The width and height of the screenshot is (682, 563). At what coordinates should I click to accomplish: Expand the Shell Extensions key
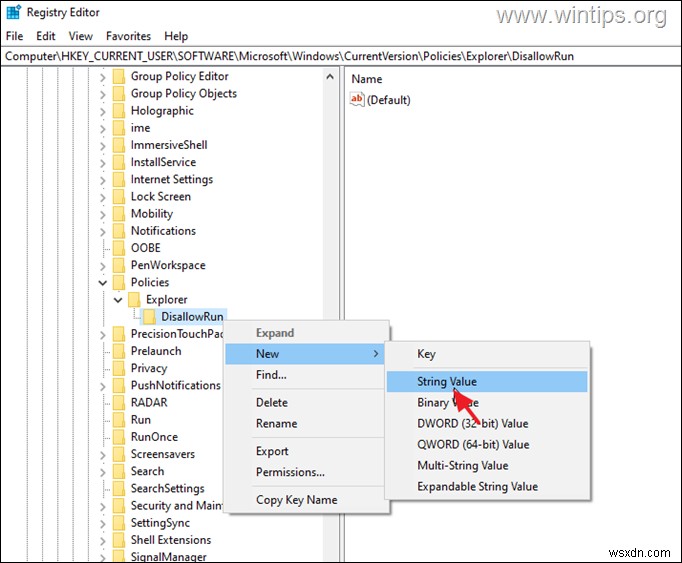103,541
